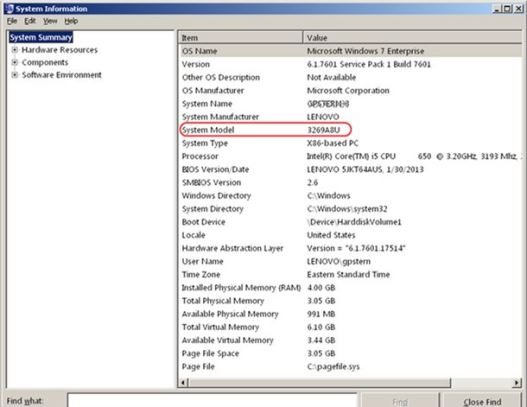Select the Locale row
527x407 pixels.
pos(350,235)
